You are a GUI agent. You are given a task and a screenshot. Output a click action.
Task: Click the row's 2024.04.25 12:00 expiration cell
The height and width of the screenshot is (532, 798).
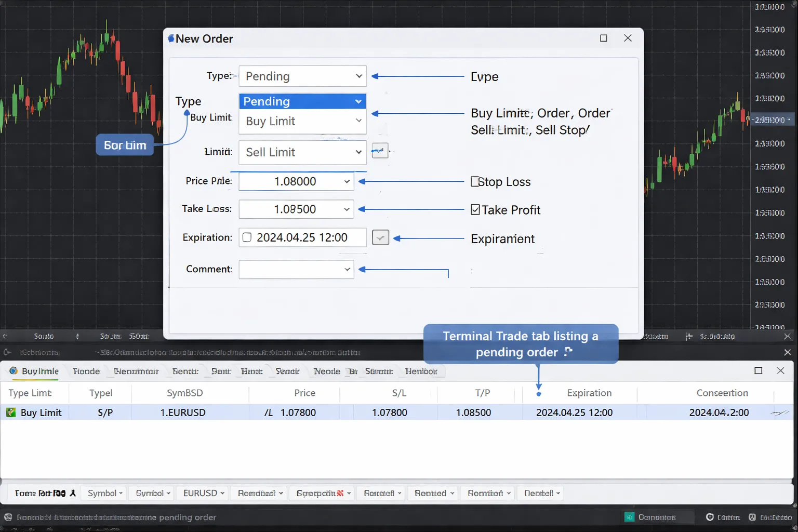574,413
